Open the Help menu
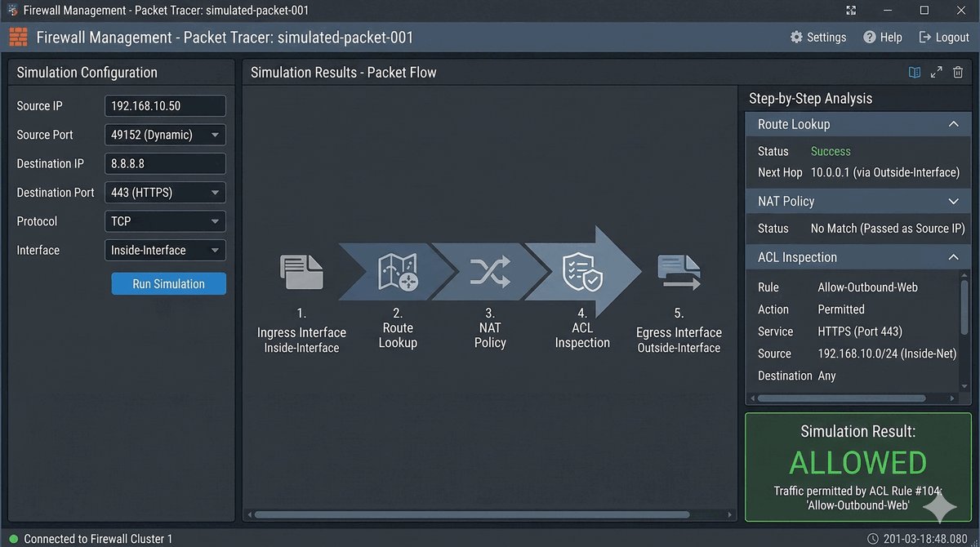The image size is (980, 547). click(x=883, y=38)
